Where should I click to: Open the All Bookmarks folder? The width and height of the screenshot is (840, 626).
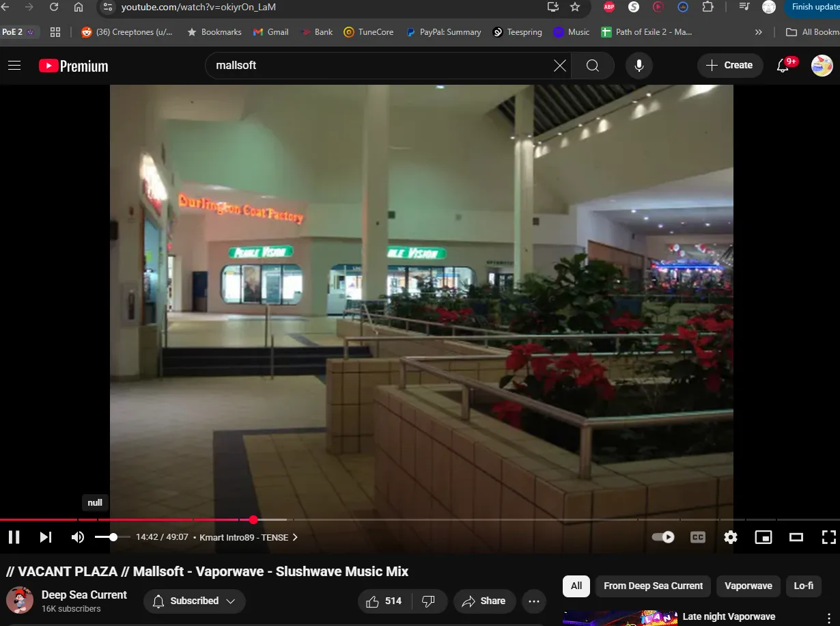click(x=813, y=32)
